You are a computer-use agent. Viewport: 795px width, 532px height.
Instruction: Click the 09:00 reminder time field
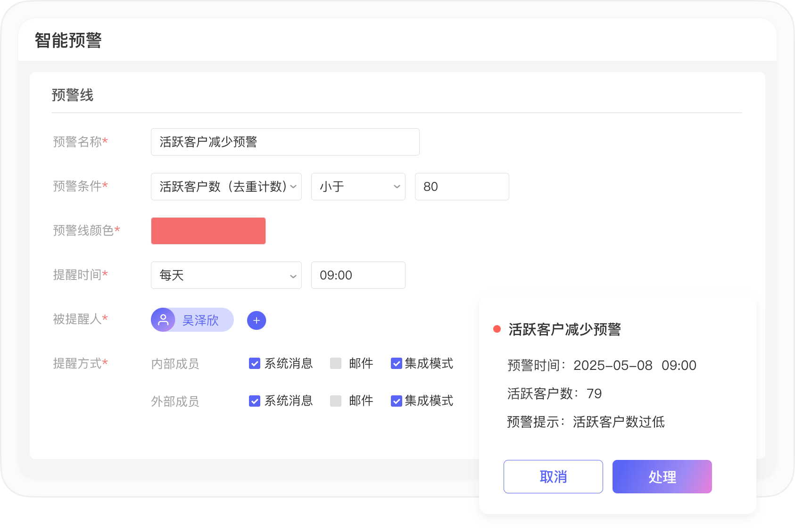tap(358, 275)
